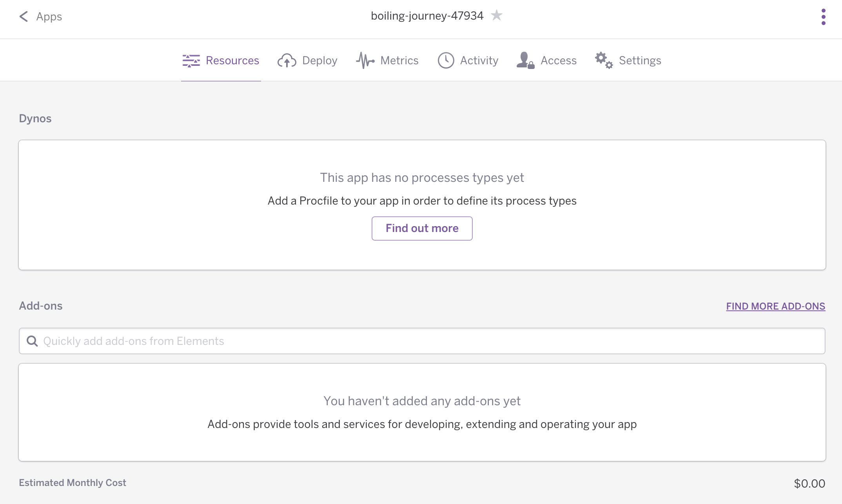Click the Access user lock icon
This screenshot has height=504, width=842.
(x=525, y=61)
